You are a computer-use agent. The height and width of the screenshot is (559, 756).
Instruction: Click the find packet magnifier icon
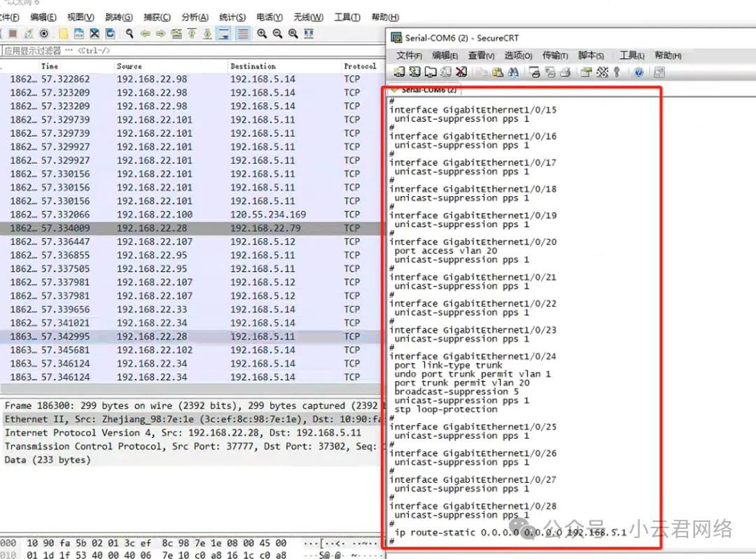(129, 34)
